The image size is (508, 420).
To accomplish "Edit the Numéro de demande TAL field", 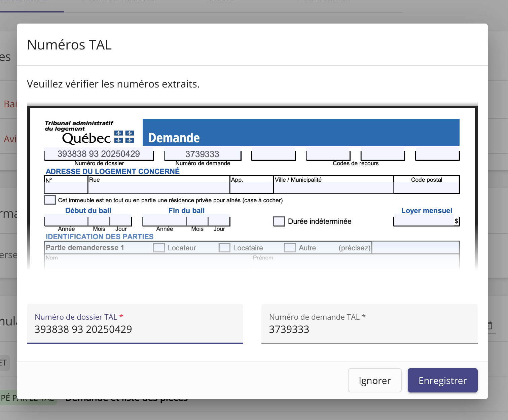I will click(369, 329).
